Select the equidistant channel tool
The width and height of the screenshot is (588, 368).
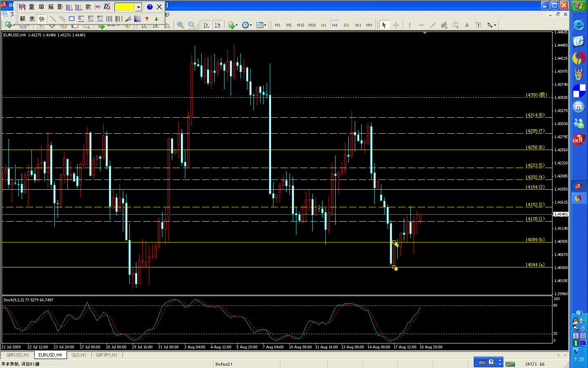pos(444,25)
